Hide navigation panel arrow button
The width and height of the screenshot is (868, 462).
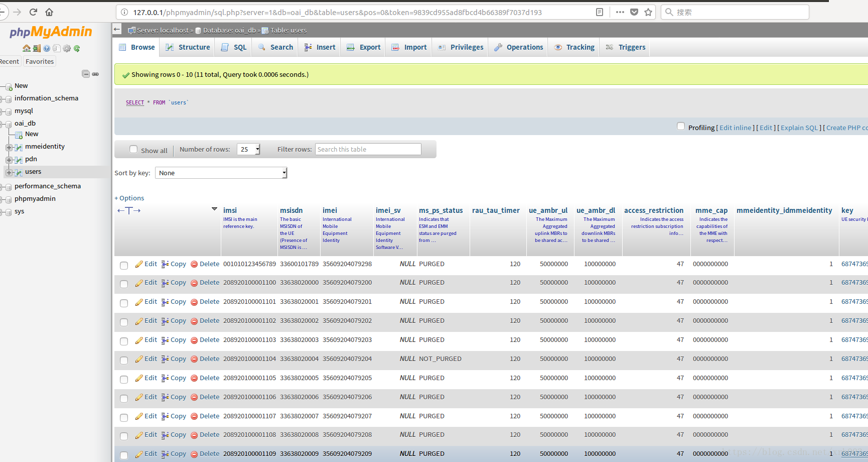point(117,30)
